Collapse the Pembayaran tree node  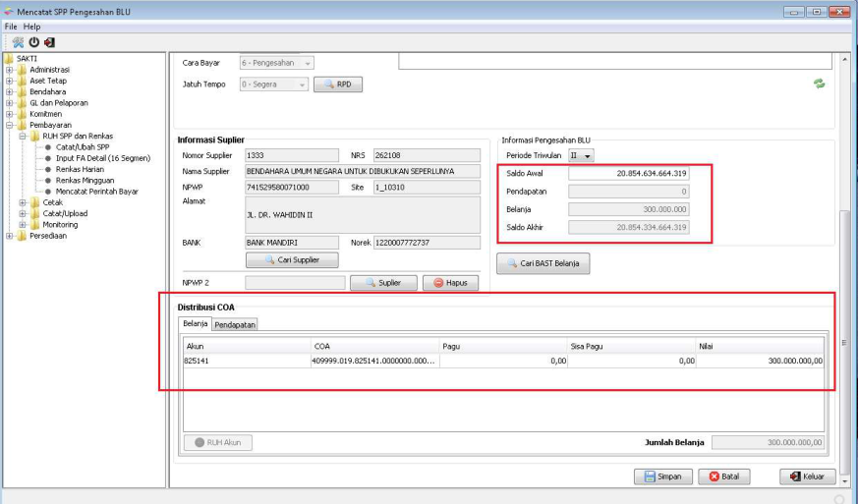click(10, 125)
